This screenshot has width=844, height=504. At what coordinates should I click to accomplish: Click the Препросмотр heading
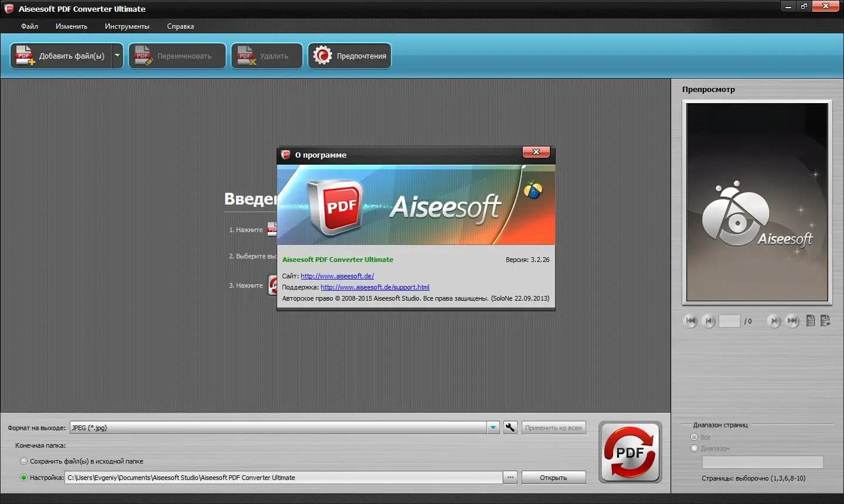click(708, 90)
